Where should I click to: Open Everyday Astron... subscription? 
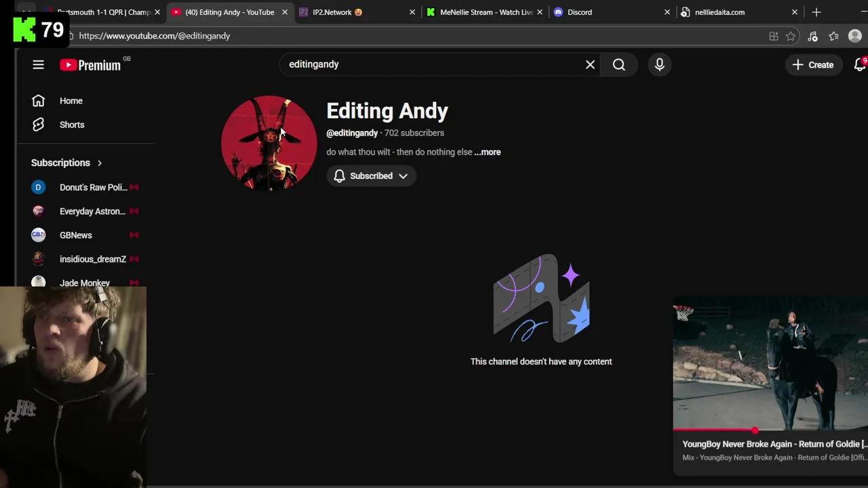[x=85, y=211]
